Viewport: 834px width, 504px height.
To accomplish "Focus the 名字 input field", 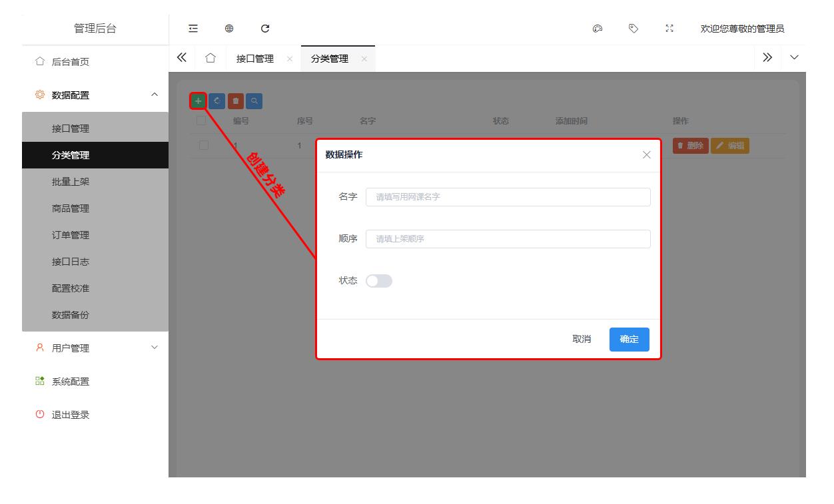I will click(x=508, y=197).
